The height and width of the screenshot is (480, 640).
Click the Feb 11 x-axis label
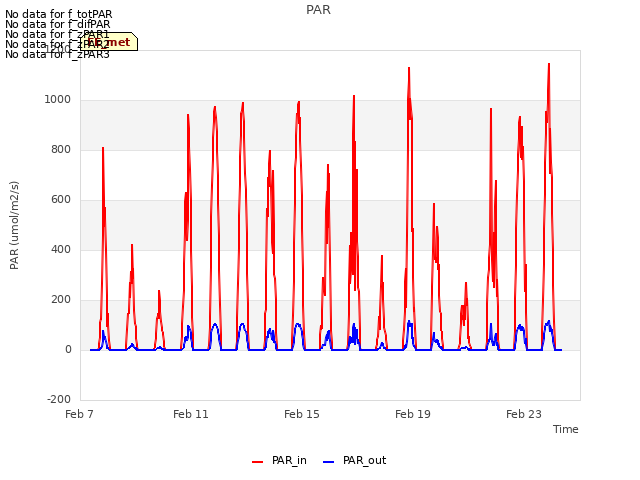pyautogui.click(x=191, y=414)
